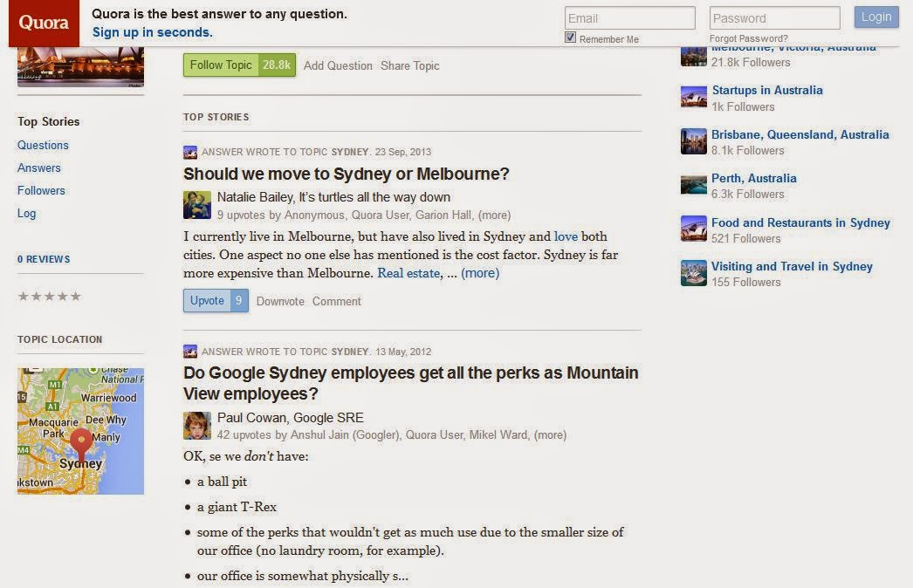The height and width of the screenshot is (588, 913).
Task: Open Food and Restaurants in Sydney thumbnail
Action: [x=694, y=229]
